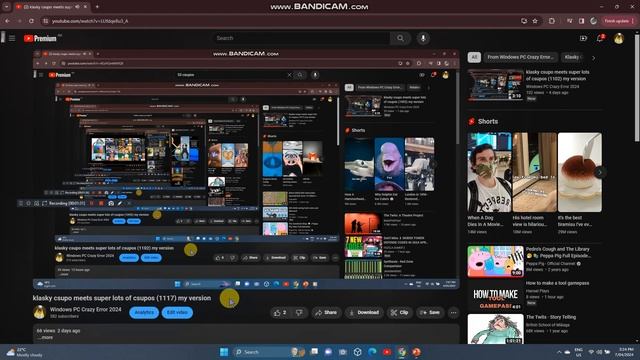Show next Shorts with arrow button
The image size is (640, 360).
point(600,172)
